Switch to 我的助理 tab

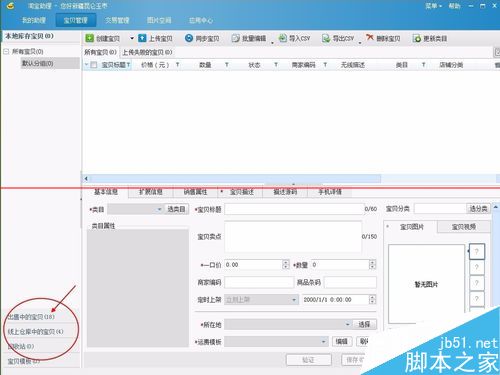tap(34, 20)
